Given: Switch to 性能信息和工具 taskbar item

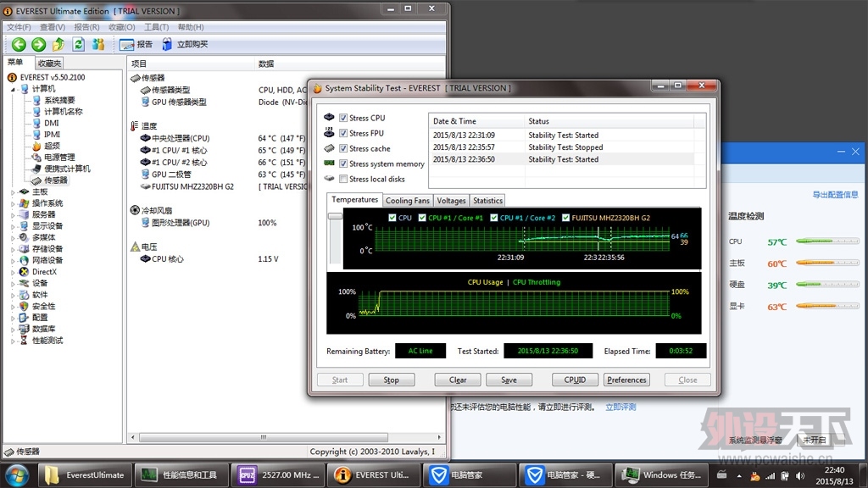Looking at the screenshot, I should (x=182, y=474).
